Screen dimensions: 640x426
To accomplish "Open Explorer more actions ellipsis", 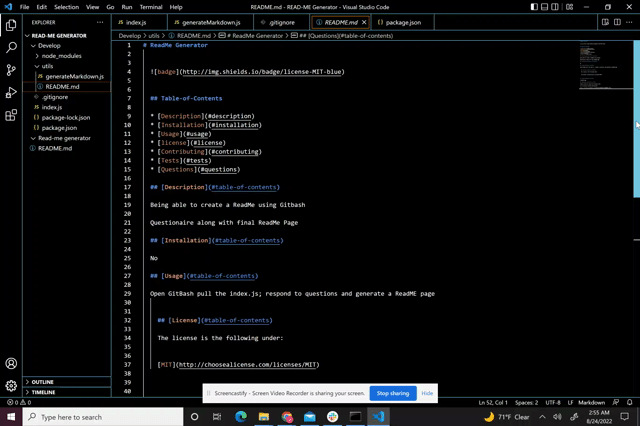I will pyautogui.click(x=100, y=22).
